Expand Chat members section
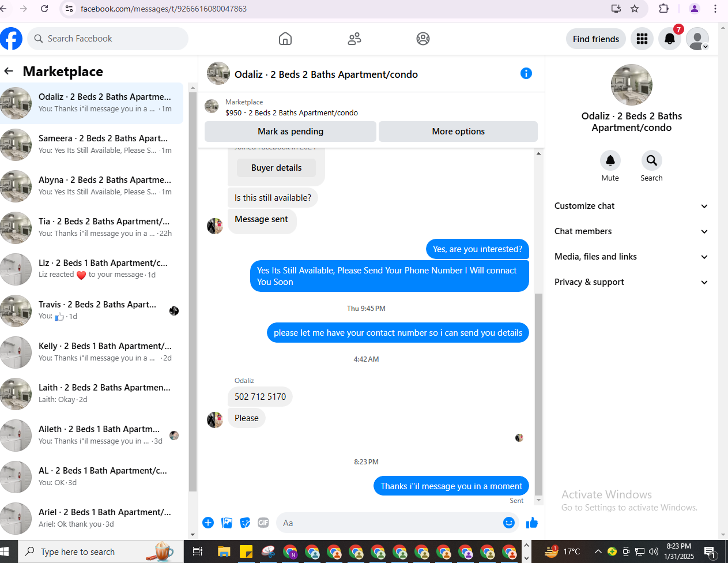The height and width of the screenshot is (563, 728). pos(631,231)
